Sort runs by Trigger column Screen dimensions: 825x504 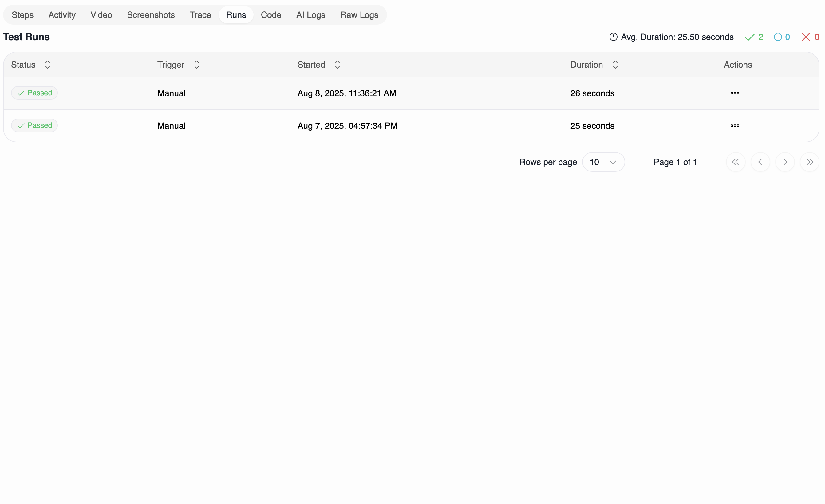click(196, 65)
